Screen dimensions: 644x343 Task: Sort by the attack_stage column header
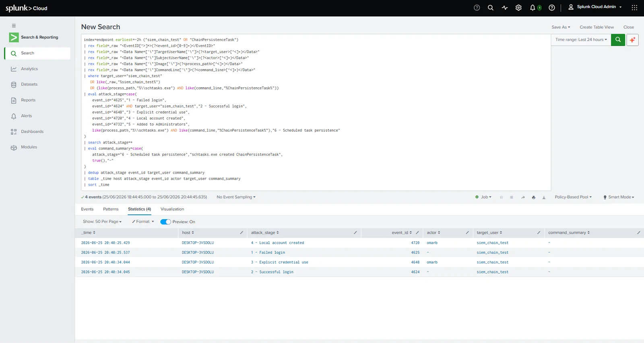[265, 232]
